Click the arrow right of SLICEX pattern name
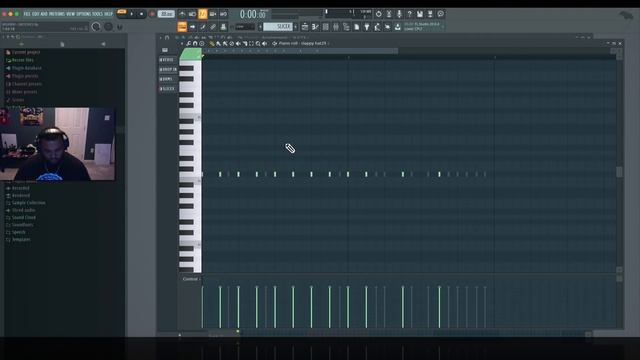The height and width of the screenshot is (360, 640). 296,27
